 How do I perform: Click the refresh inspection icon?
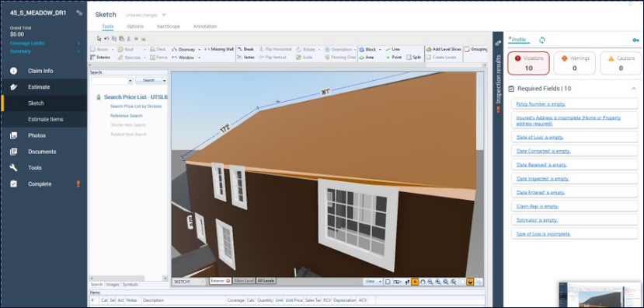(541, 40)
